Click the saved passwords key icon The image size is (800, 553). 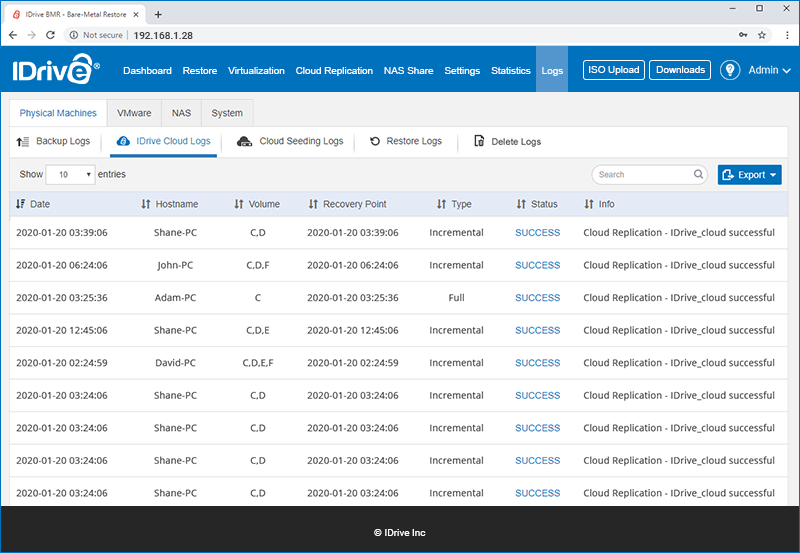click(x=743, y=35)
